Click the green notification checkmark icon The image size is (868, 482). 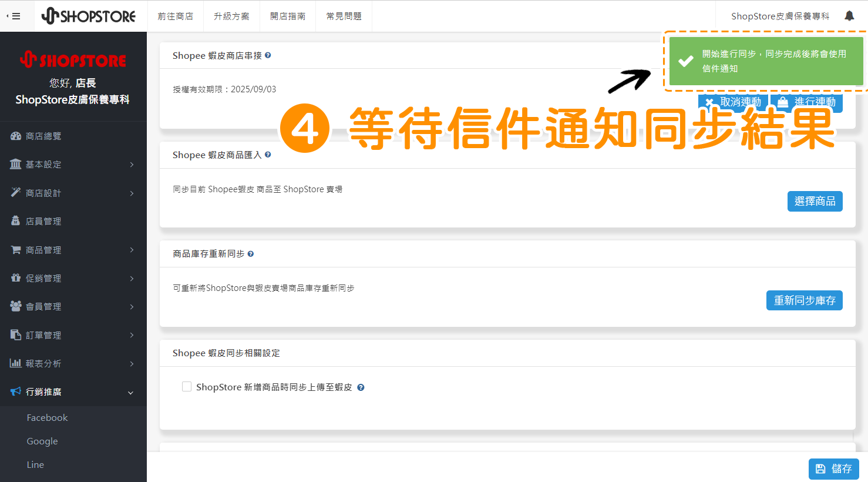pos(685,61)
